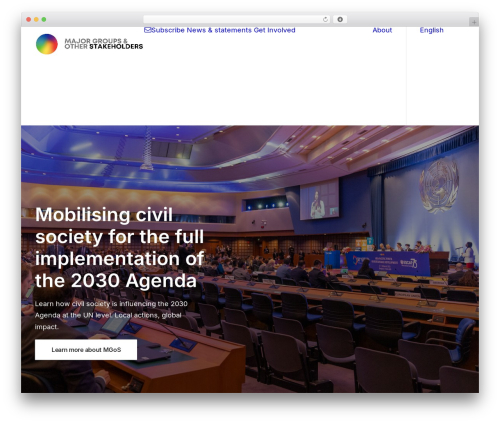This screenshot has width=500, height=423.
Task: Click the round extension icon beside the address bar
Action: (340, 20)
